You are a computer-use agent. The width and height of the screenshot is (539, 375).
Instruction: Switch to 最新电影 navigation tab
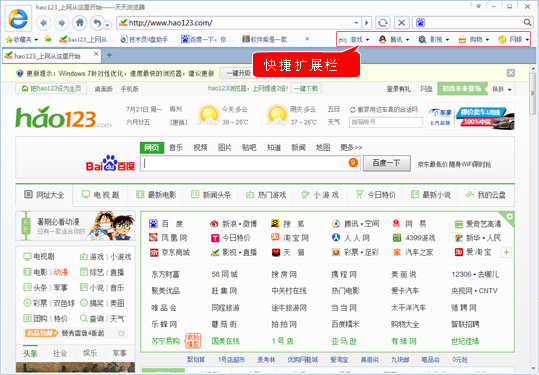click(156, 195)
